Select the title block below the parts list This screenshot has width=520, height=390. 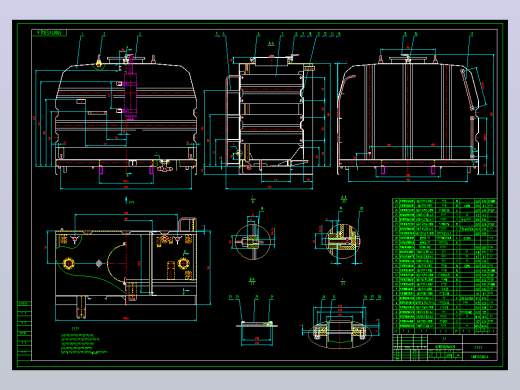(x=445, y=347)
